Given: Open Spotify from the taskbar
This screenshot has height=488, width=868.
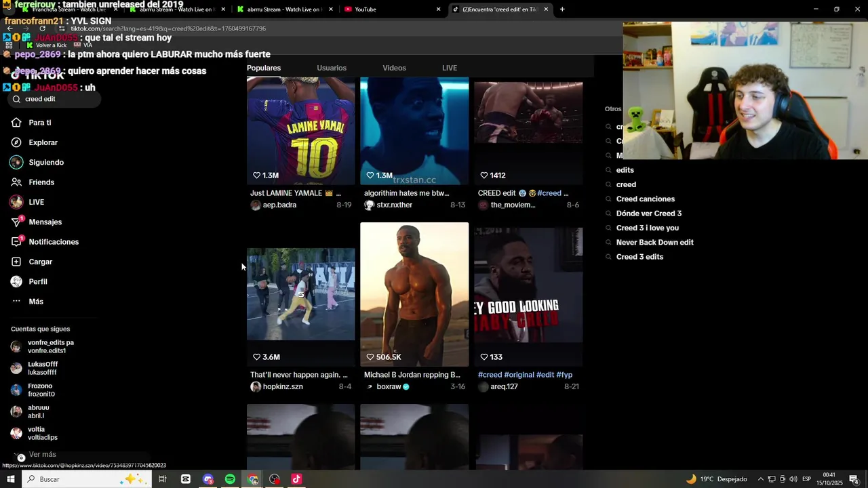Looking at the screenshot, I should (x=230, y=479).
